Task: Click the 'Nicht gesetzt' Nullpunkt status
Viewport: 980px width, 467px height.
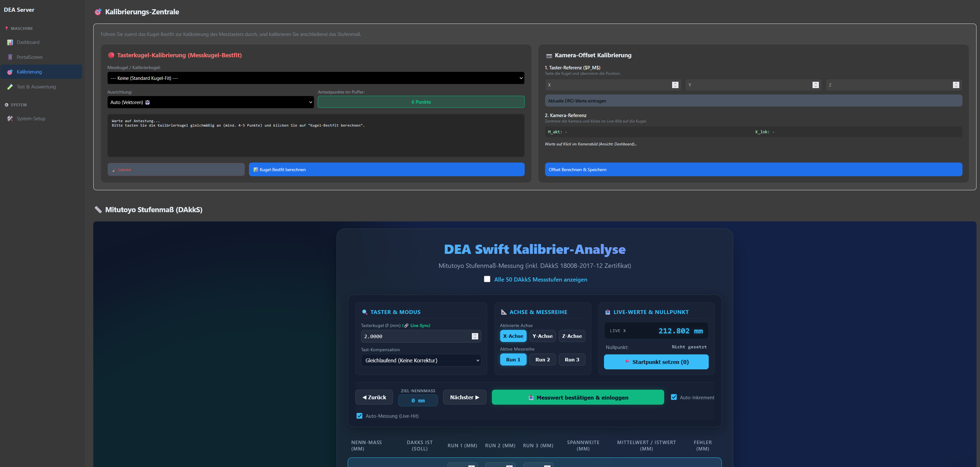Action: click(689, 347)
